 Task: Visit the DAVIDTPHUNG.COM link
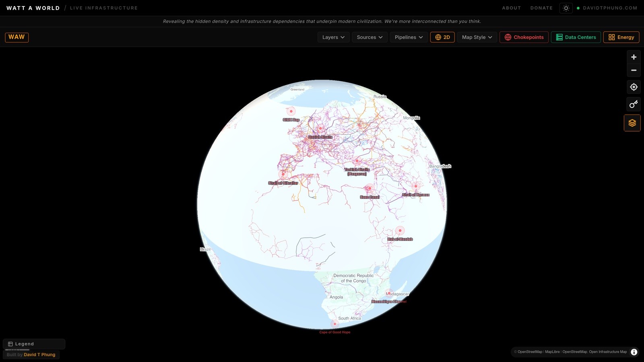(610, 8)
